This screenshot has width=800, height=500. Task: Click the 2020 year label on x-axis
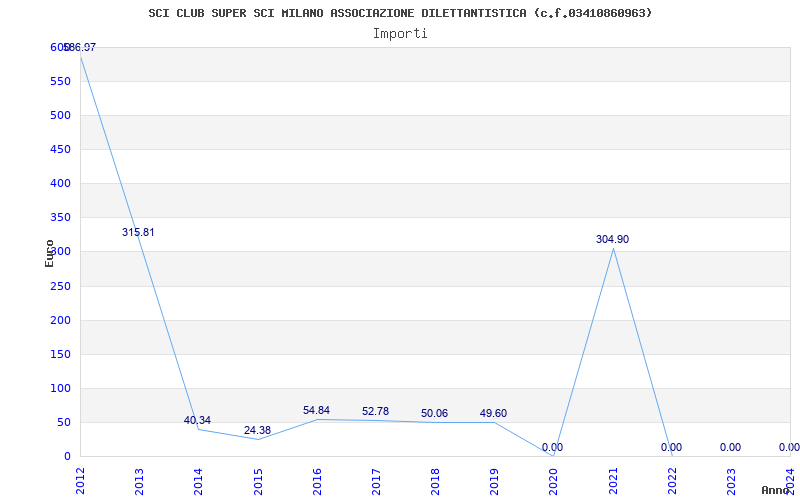click(554, 482)
